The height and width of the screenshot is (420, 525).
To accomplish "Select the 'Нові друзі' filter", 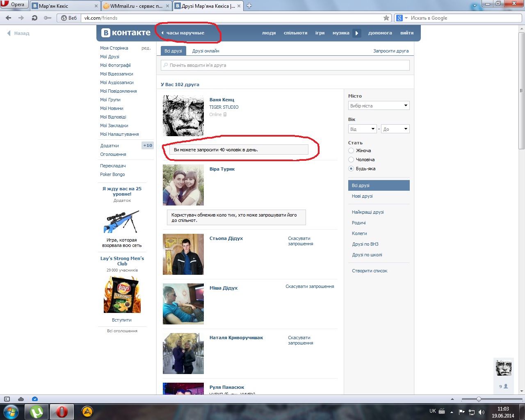I will click(362, 196).
